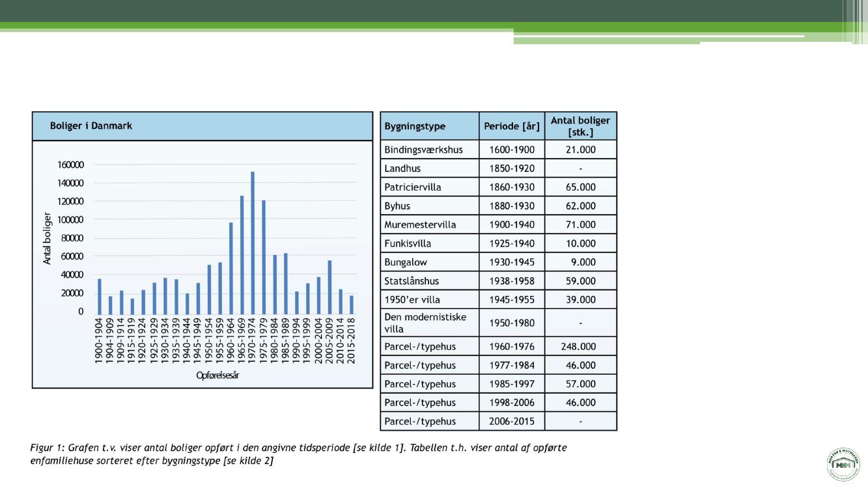
Task: Select the "Funkisvilla" table cell
Action: [x=430, y=243]
